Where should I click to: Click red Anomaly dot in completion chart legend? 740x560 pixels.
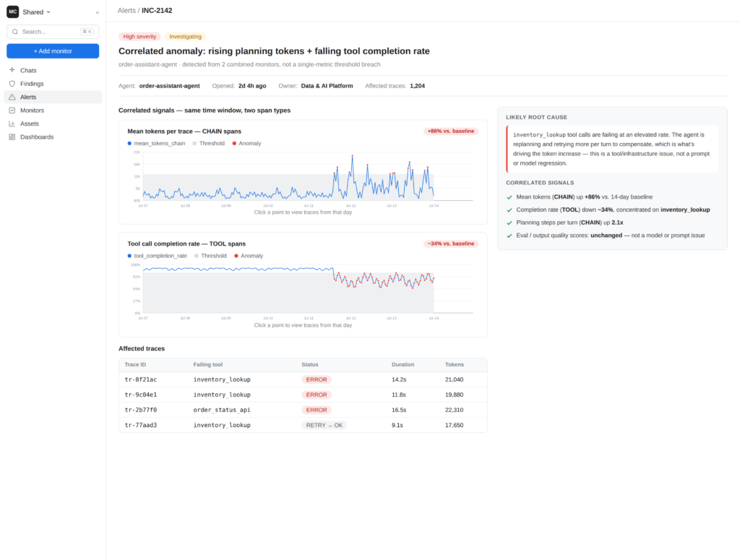pos(236,256)
